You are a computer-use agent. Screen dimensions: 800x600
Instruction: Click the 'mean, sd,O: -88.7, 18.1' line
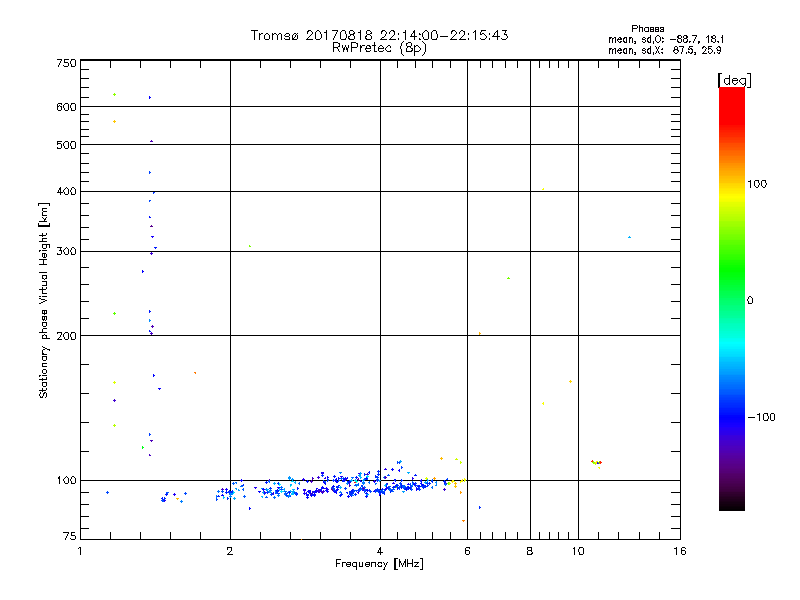point(666,39)
